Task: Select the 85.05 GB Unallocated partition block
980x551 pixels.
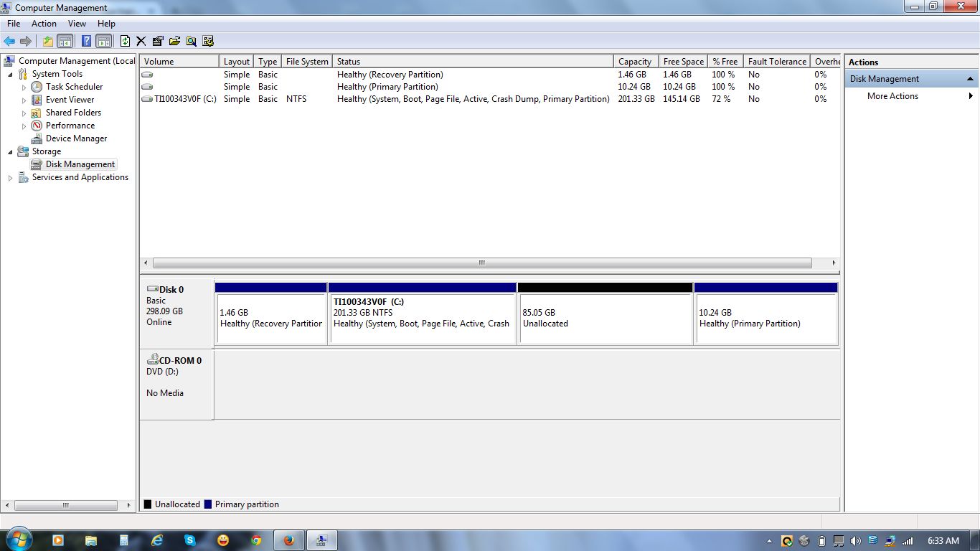Action: [x=605, y=319]
